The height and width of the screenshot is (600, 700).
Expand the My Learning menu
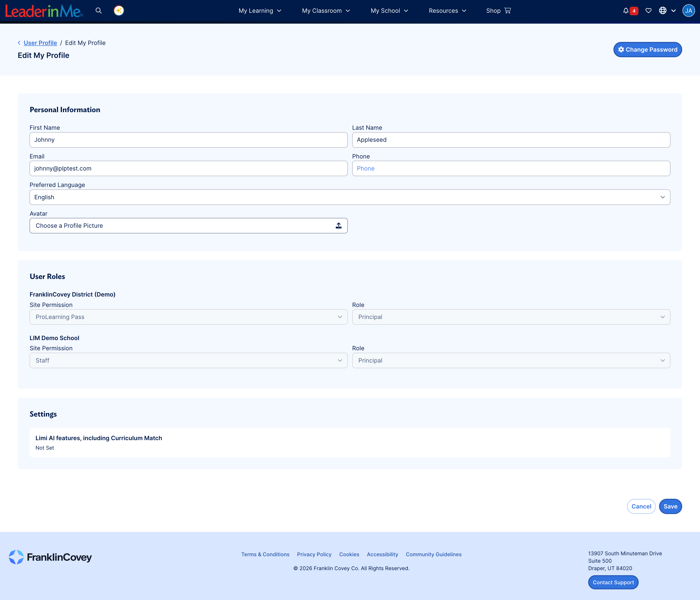[x=260, y=11]
